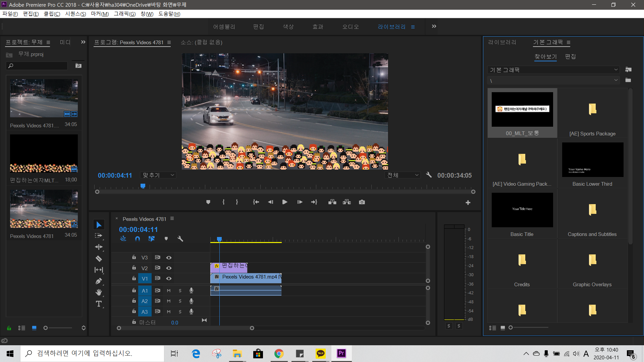Open the 시퀀스 menu
The image size is (644, 362).
point(75,14)
